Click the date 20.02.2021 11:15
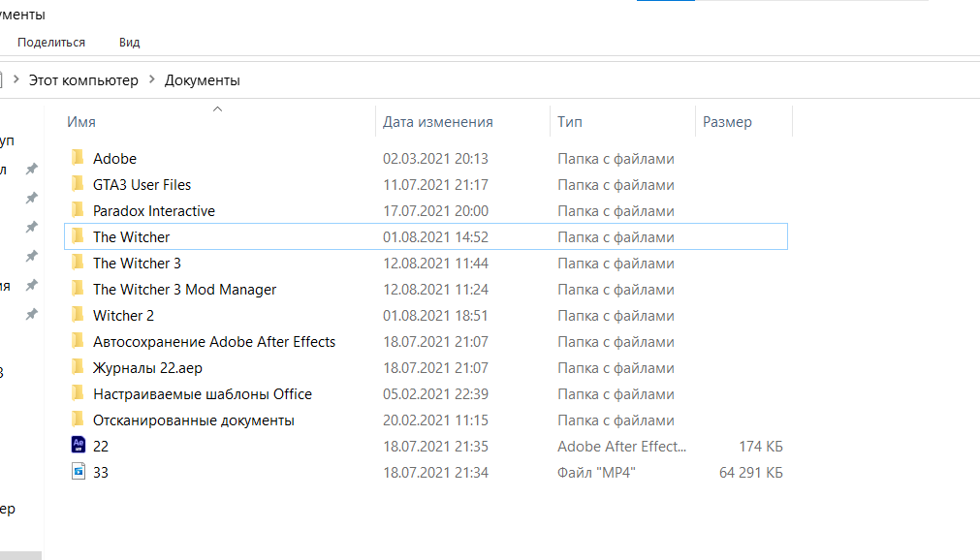This screenshot has width=980, height=560. click(435, 420)
